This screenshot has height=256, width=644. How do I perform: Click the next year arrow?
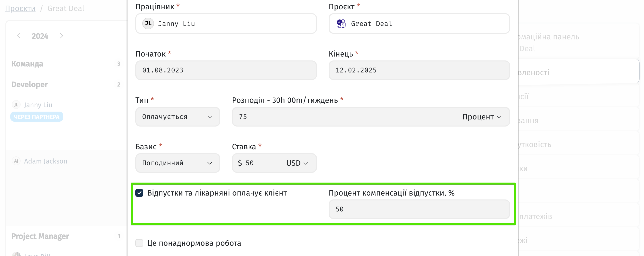pyautogui.click(x=62, y=36)
